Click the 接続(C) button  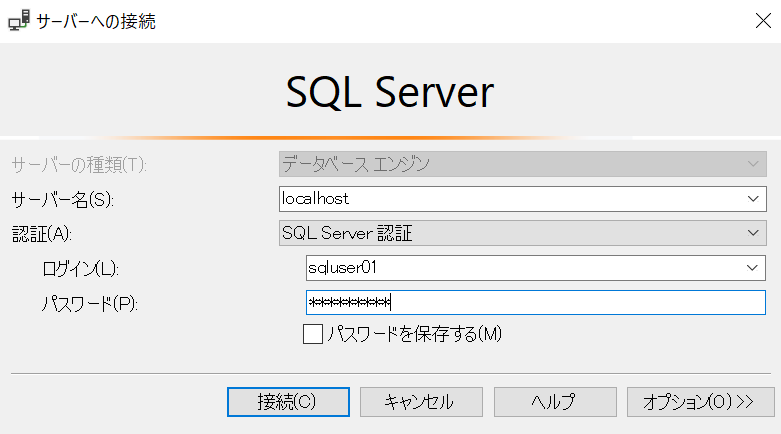tap(288, 402)
